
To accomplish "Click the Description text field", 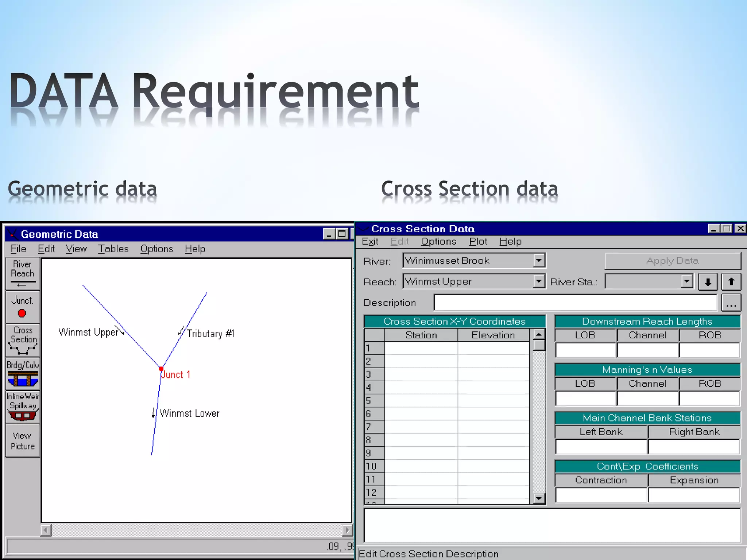I will (575, 303).
